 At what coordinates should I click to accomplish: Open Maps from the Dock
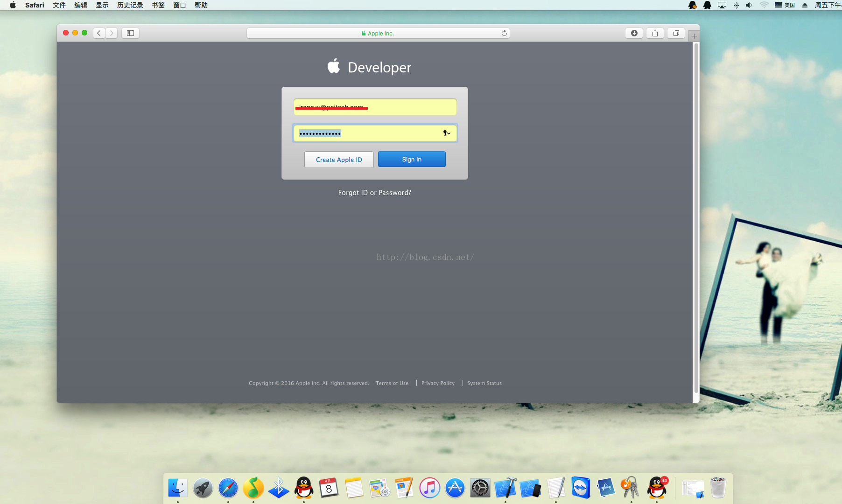379,488
